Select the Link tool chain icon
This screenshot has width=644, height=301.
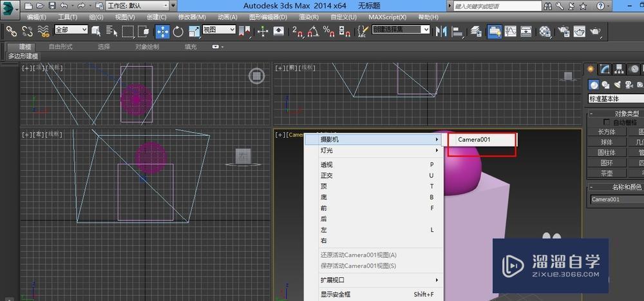coord(11,31)
